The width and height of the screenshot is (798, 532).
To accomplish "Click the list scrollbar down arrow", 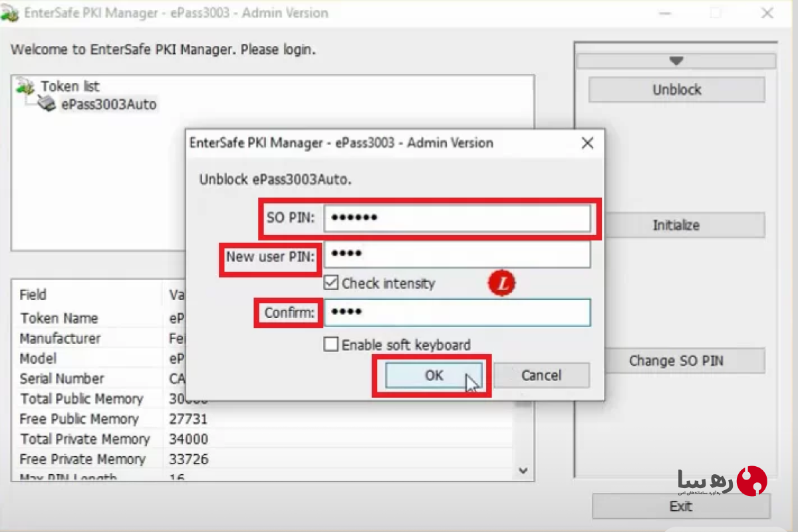I will pyautogui.click(x=523, y=470).
